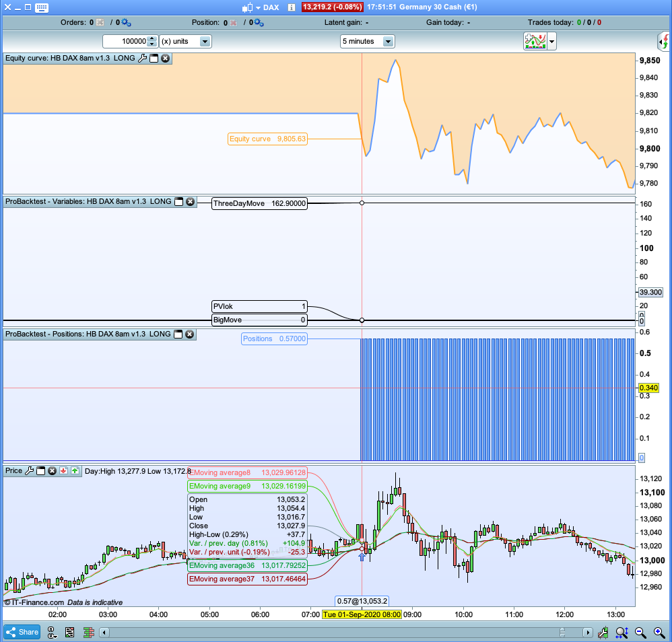672x642 pixels.
Task: Expand the indicator button dropdown arrow
Action: [x=551, y=42]
